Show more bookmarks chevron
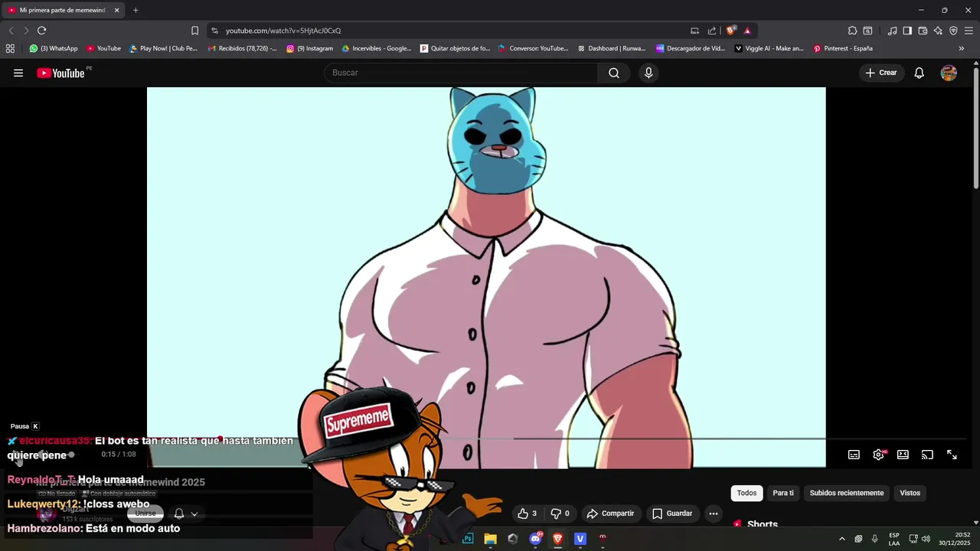Viewport: 980px width, 551px height. (x=962, y=48)
